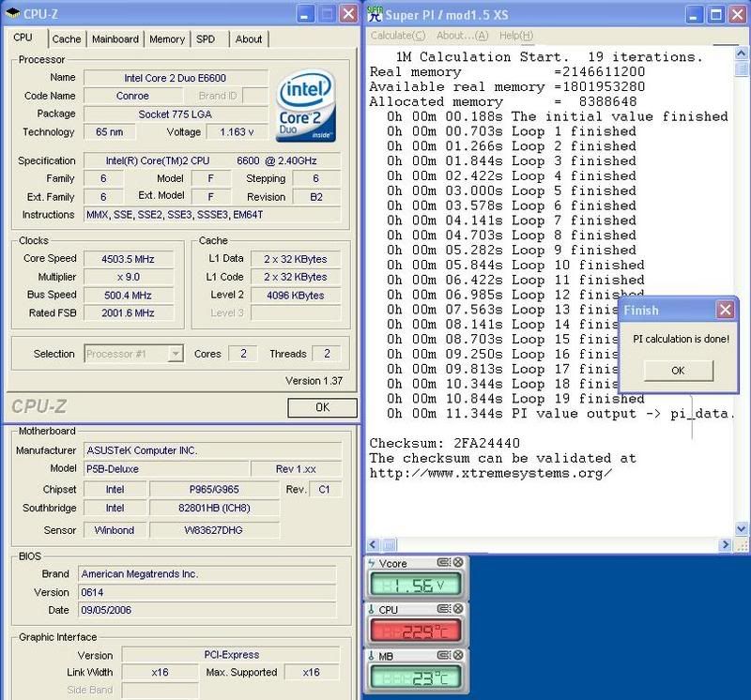Pin the CPU temperature widget
751x700 pixels.
pyautogui.click(x=445, y=610)
